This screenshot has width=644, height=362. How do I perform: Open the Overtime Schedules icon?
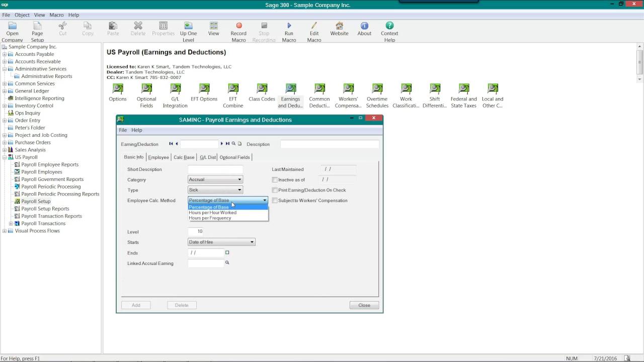(x=377, y=96)
